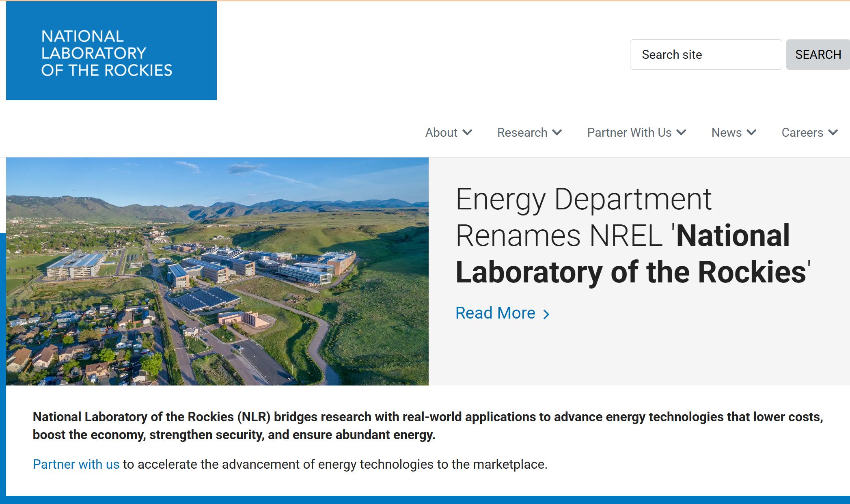Expand the chevron beside About
The height and width of the screenshot is (504, 850).
(x=468, y=132)
